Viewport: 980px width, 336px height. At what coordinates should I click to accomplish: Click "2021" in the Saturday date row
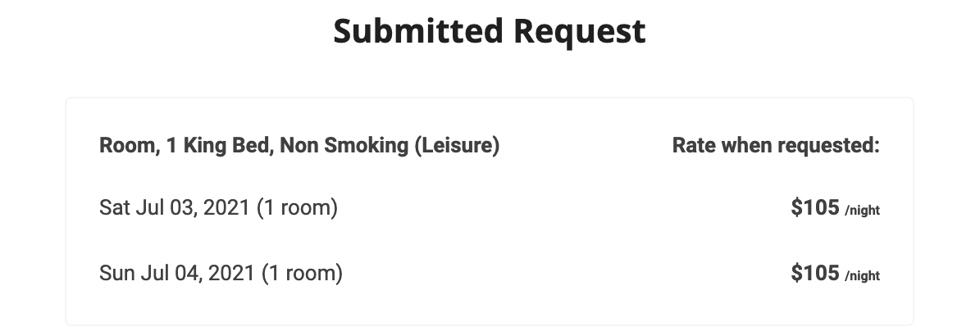tap(226, 208)
